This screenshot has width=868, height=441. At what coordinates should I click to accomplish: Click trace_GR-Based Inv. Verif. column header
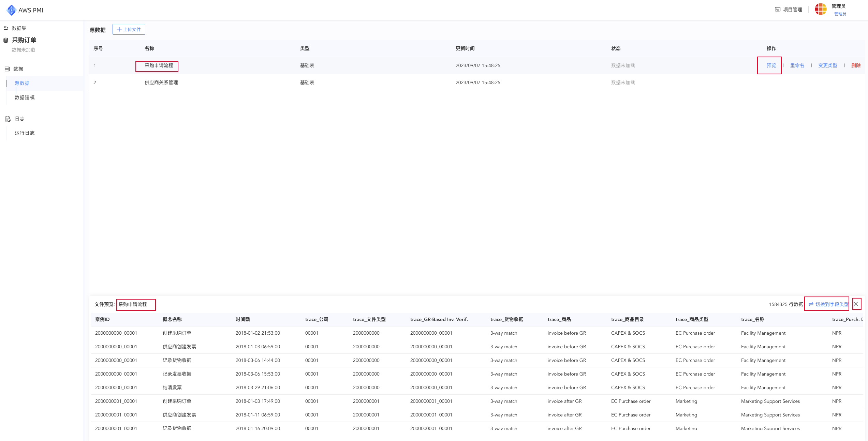coord(439,319)
